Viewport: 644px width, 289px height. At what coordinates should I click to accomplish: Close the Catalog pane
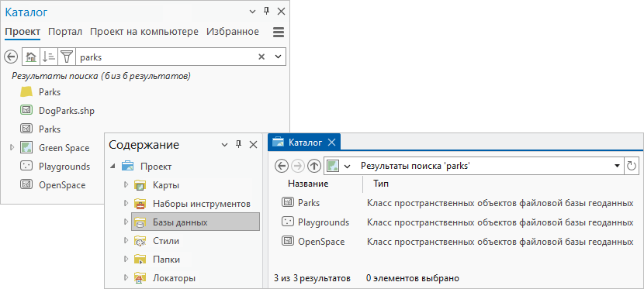pyautogui.click(x=281, y=12)
